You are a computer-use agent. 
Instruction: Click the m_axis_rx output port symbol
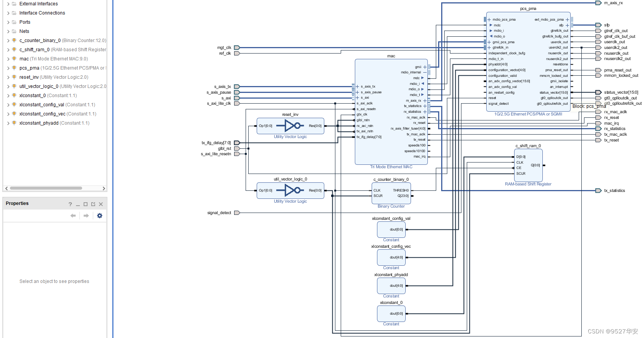pyautogui.click(x=599, y=3)
